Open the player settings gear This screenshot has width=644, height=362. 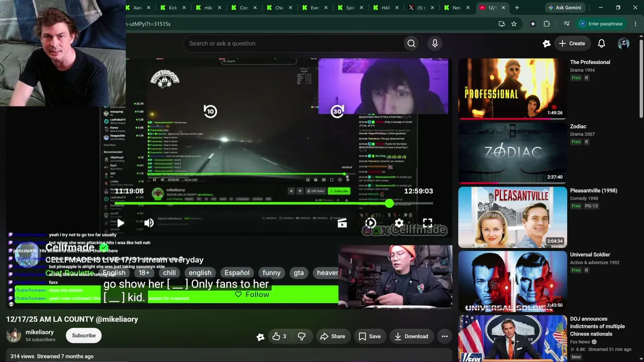tap(399, 223)
